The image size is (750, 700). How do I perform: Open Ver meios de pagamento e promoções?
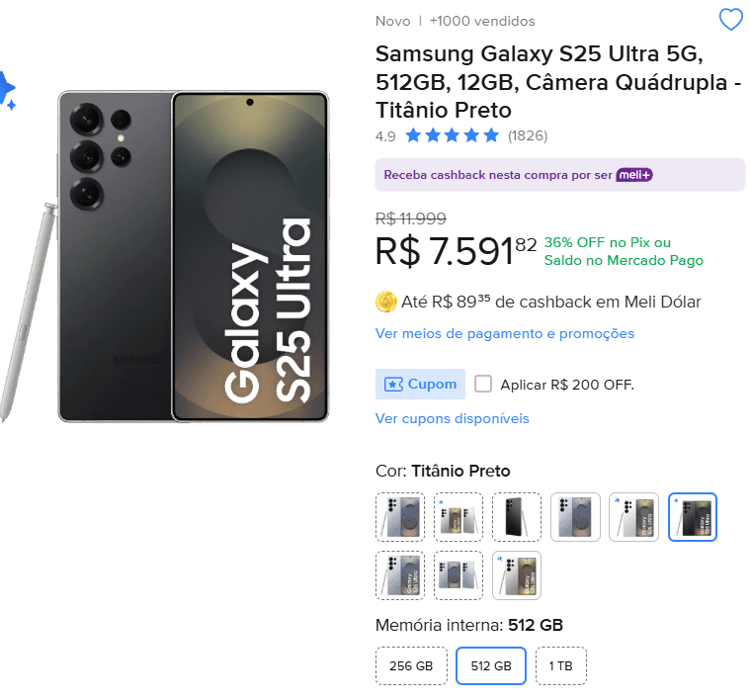click(505, 333)
